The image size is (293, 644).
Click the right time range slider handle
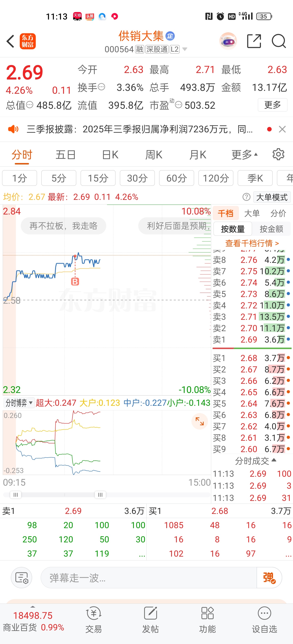(100, 495)
